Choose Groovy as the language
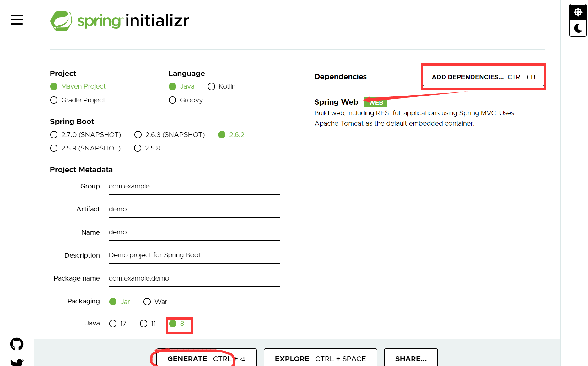 186,100
